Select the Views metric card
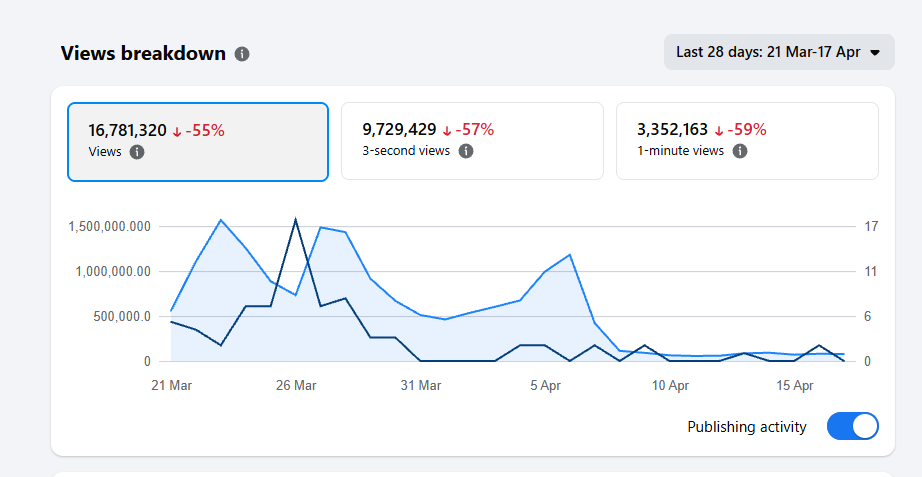 (x=197, y=141)
